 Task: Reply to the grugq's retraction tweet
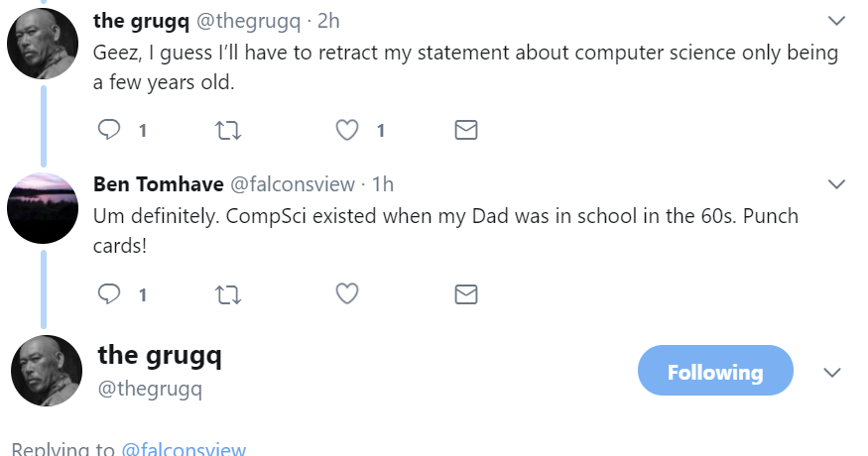(x=110, y=130)
